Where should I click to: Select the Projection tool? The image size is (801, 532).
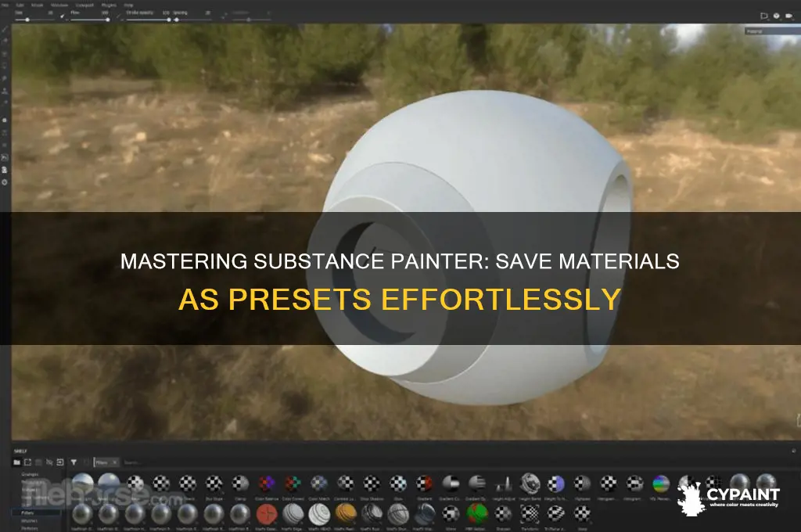(5, 54)
